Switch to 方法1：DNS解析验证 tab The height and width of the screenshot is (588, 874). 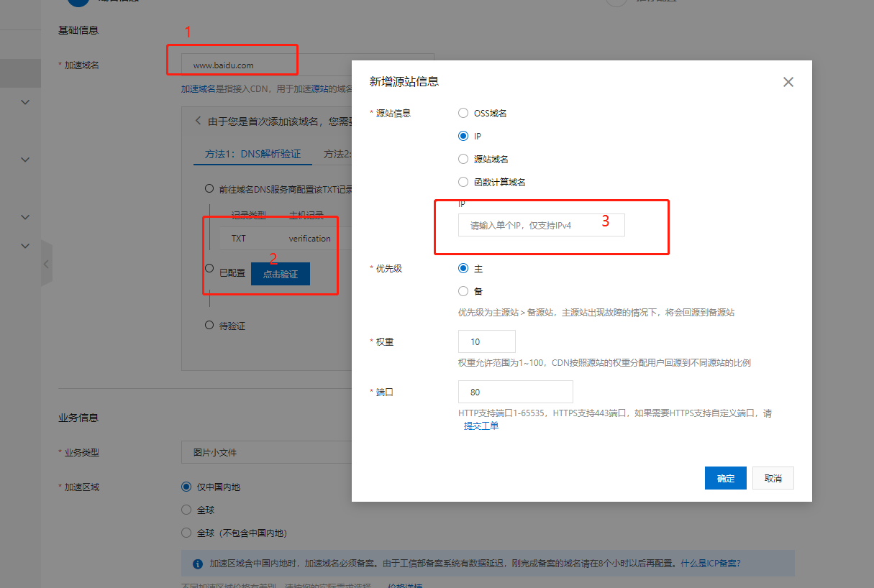[252, 154]
